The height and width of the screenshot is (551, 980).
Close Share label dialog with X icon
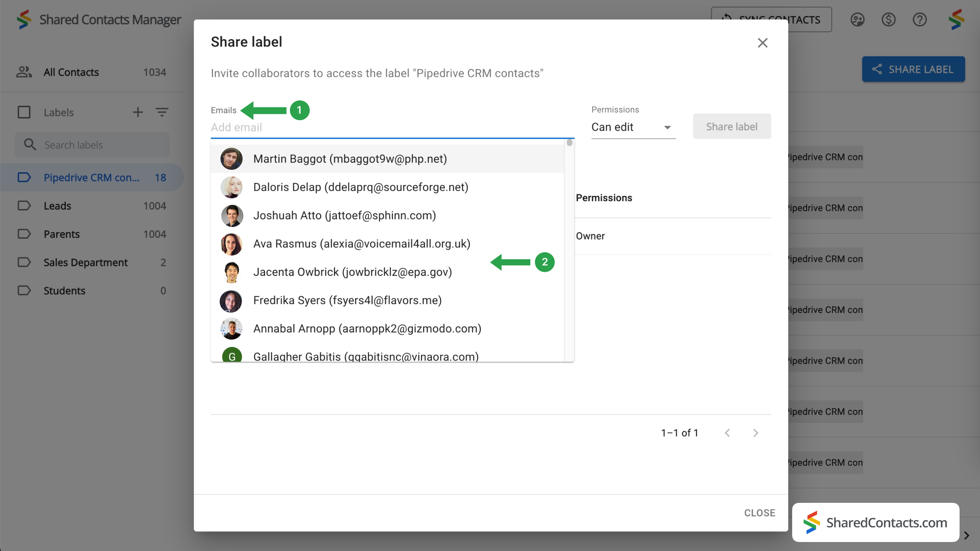coord(762,43)
